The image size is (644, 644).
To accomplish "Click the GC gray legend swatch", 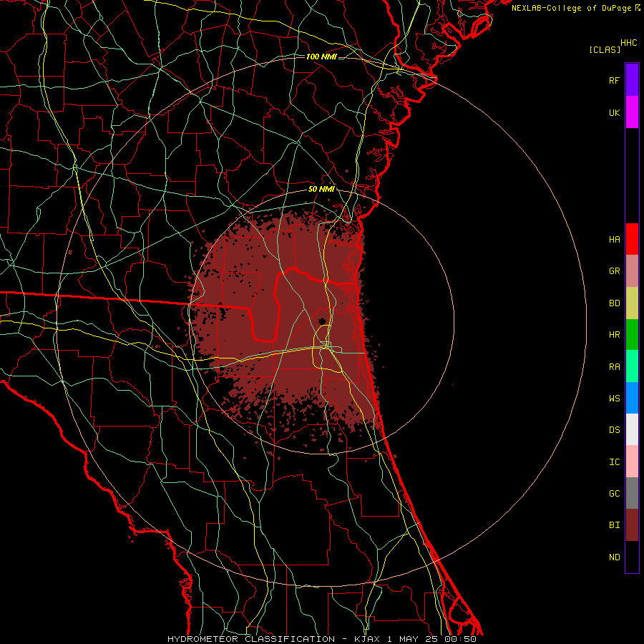I will click(x=632, y=493).
